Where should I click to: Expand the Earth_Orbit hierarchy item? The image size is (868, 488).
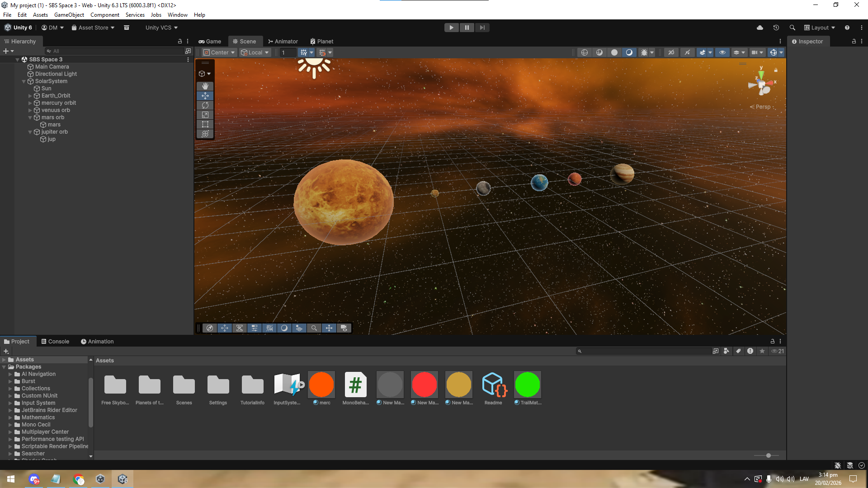pos(30,96)
